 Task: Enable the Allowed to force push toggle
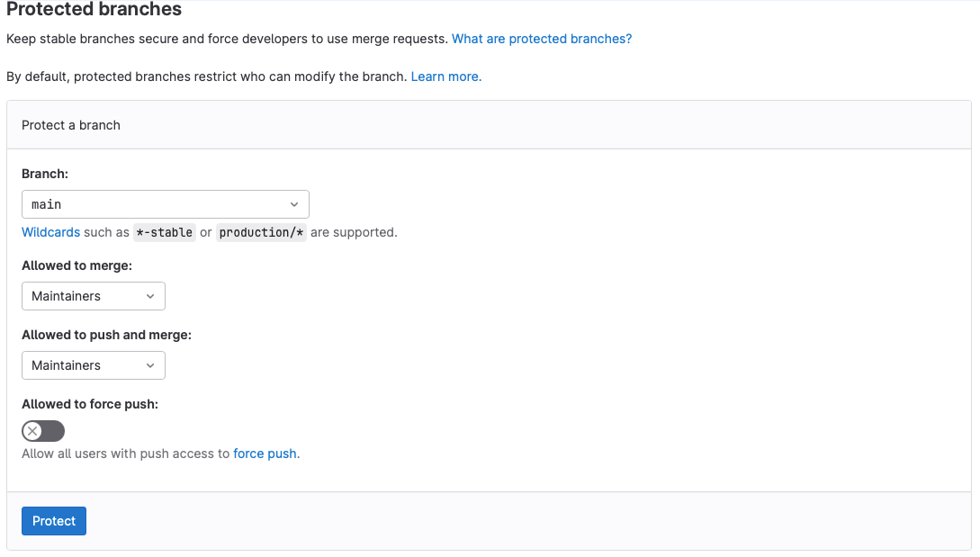pyautogui.click(x=43, y=431)
